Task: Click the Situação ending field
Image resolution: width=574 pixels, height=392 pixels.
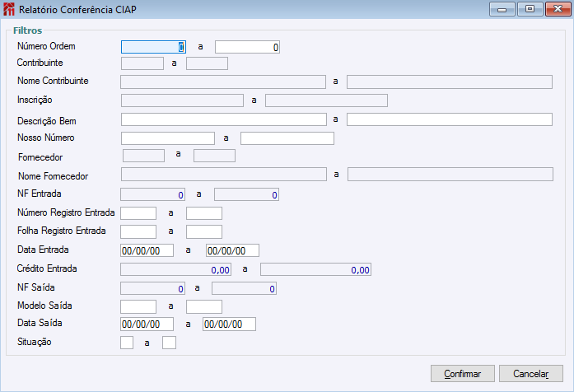Action: (x=169, y=343)
